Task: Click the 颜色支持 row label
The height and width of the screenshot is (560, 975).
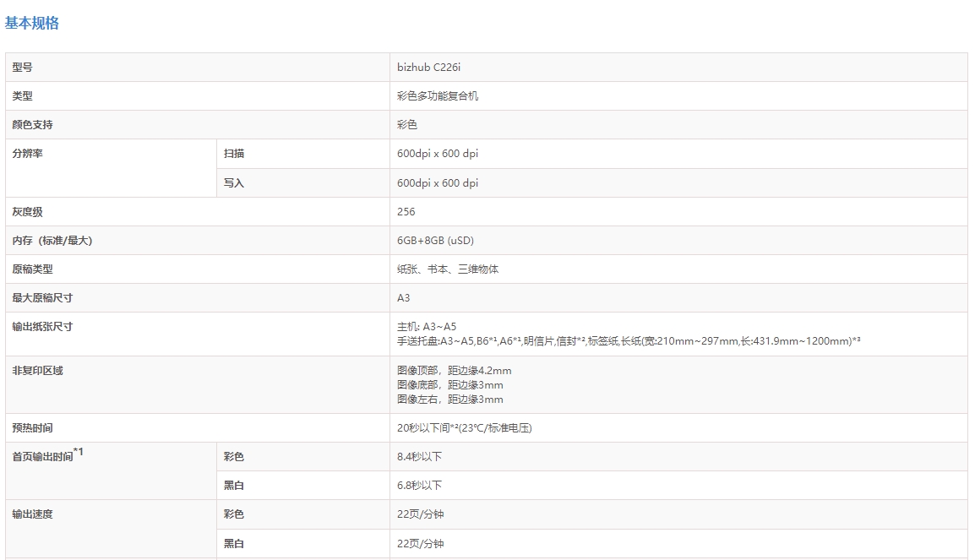Action: (32, 125)
